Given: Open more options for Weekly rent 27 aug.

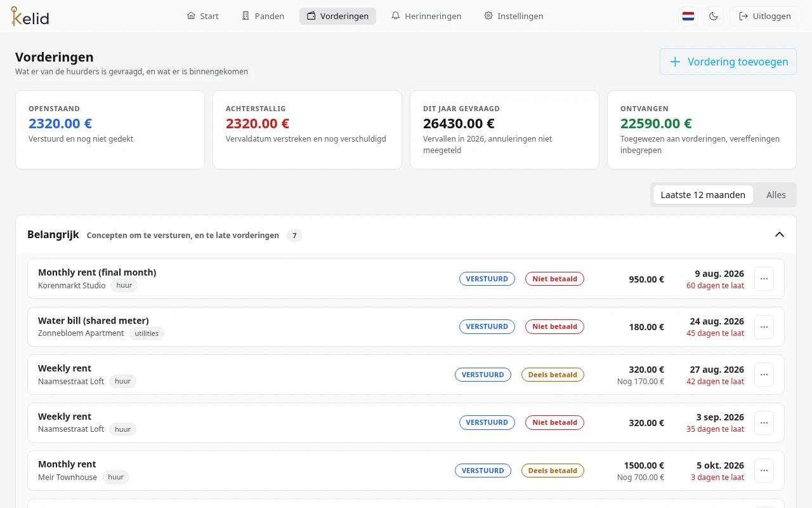Looking at the screenshot, I should coord(764,375).
